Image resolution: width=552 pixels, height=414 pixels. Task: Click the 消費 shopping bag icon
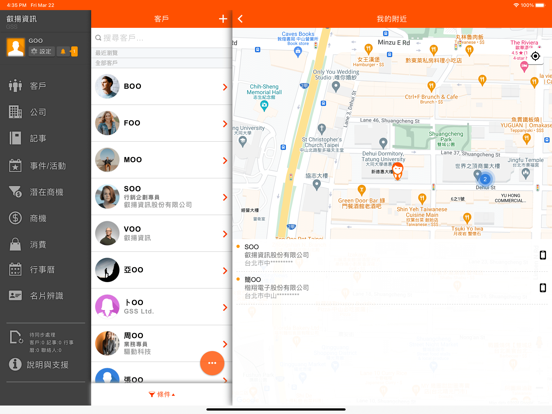click(15, 244)
